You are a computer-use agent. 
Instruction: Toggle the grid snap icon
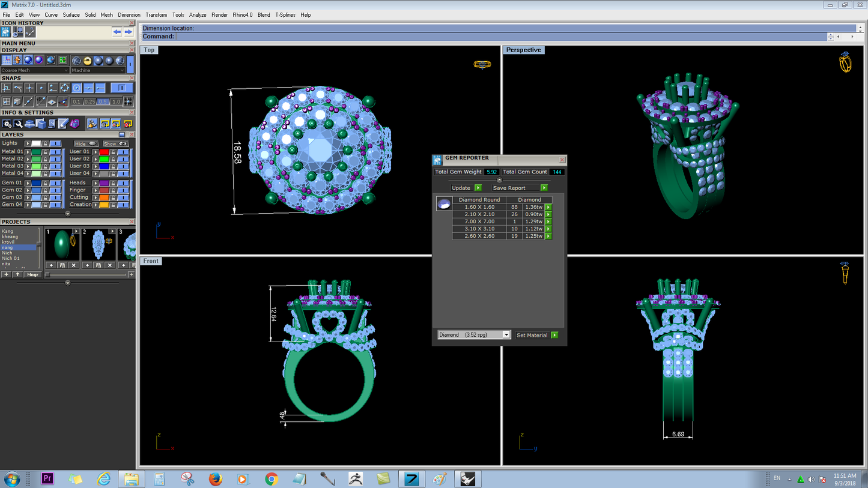128,102
